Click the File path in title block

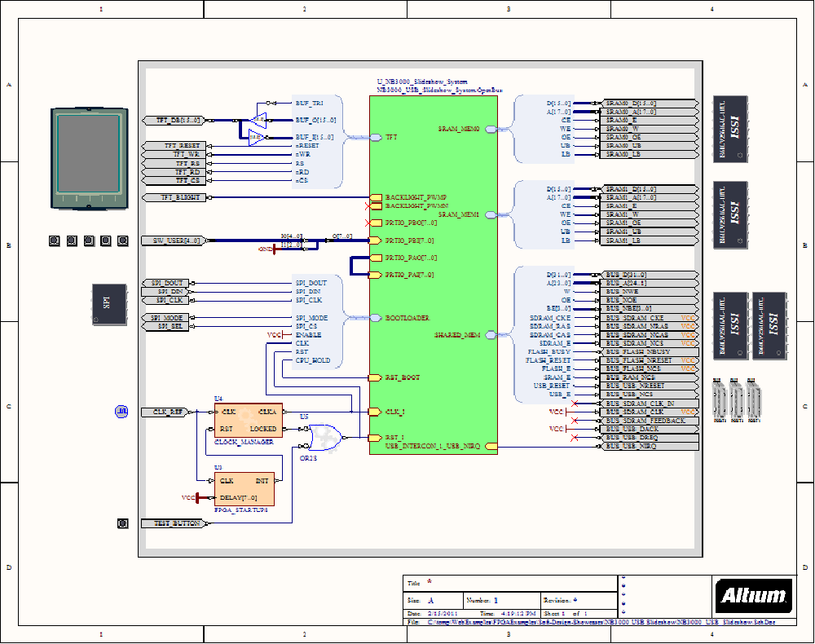point(601,622)
